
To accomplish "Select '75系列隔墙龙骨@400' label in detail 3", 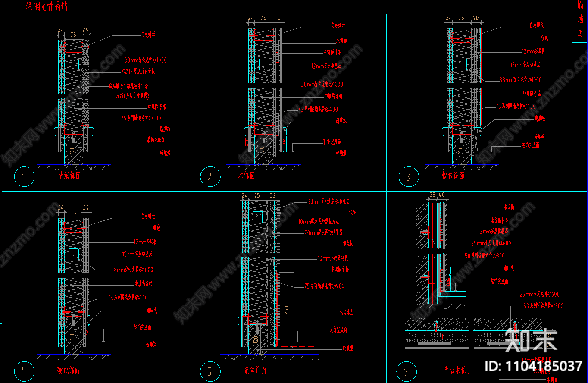I will pyautogui.click(x=516, y=106).
